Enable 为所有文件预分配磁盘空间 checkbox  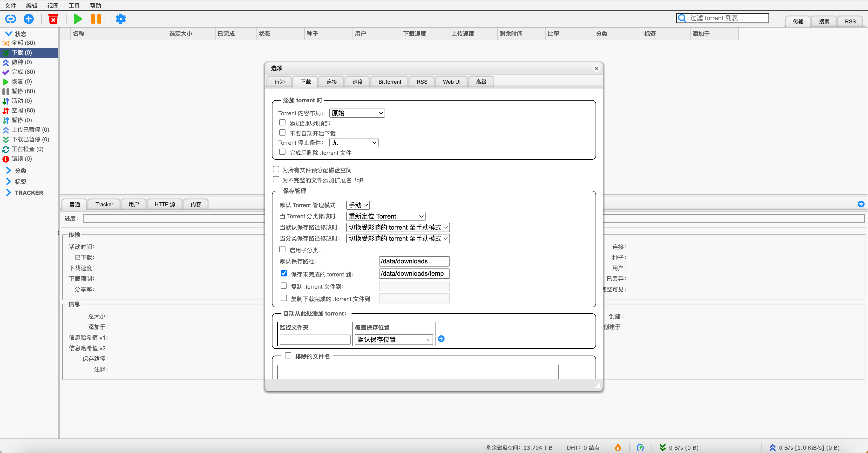[276, 169]
